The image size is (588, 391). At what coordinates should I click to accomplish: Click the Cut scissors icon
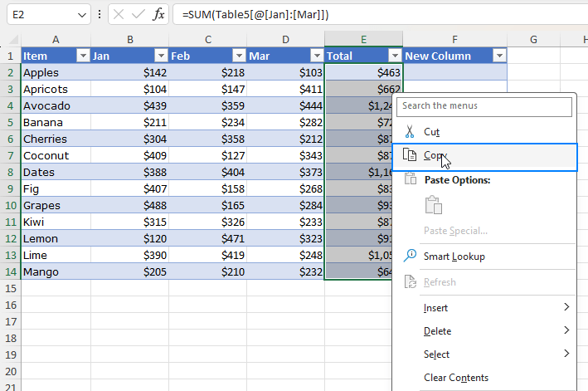coord(410,132)
